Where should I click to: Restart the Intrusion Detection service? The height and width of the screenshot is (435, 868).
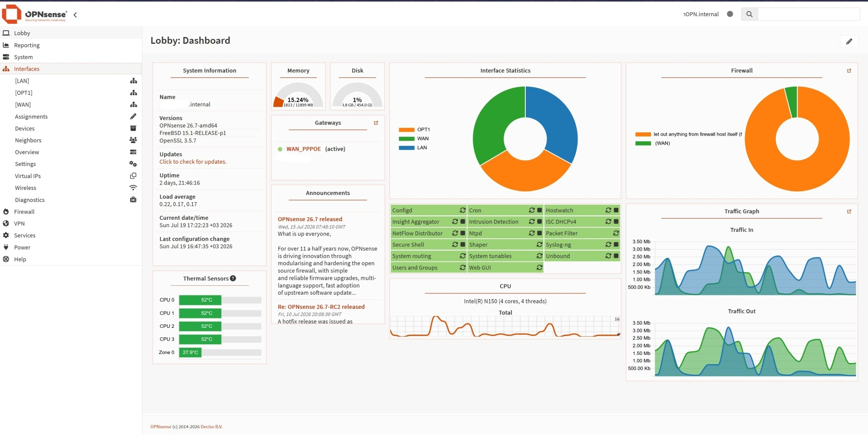click(532, 222)
